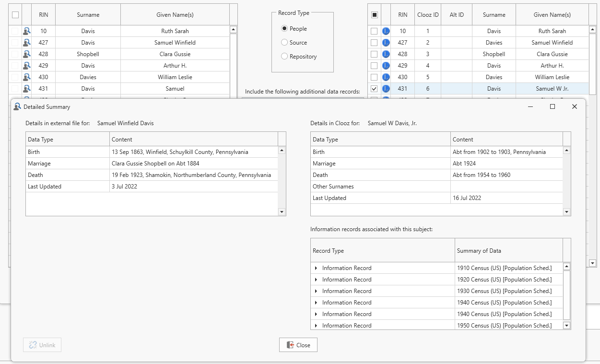The width and height of the screenshot is (600, 364).
Task: Click person lookup icon beside RIN 430 Davies
Action: (27, 77)
